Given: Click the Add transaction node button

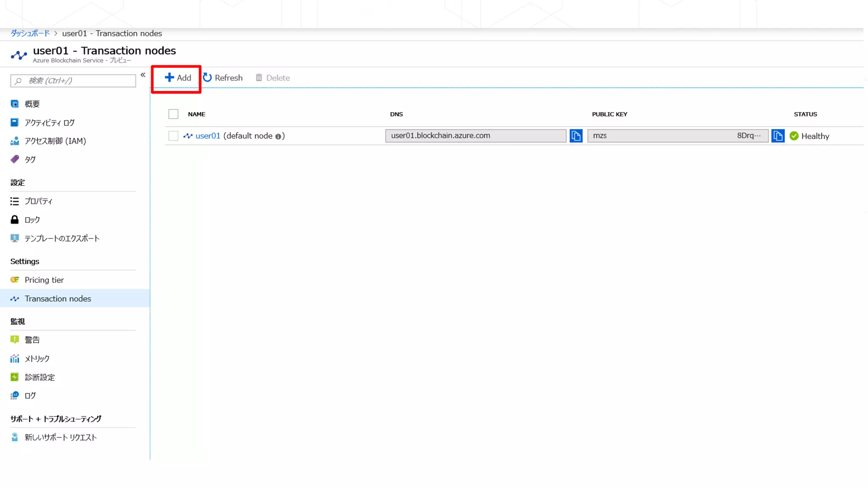Looking at the screenshot, I should [178, 78].
